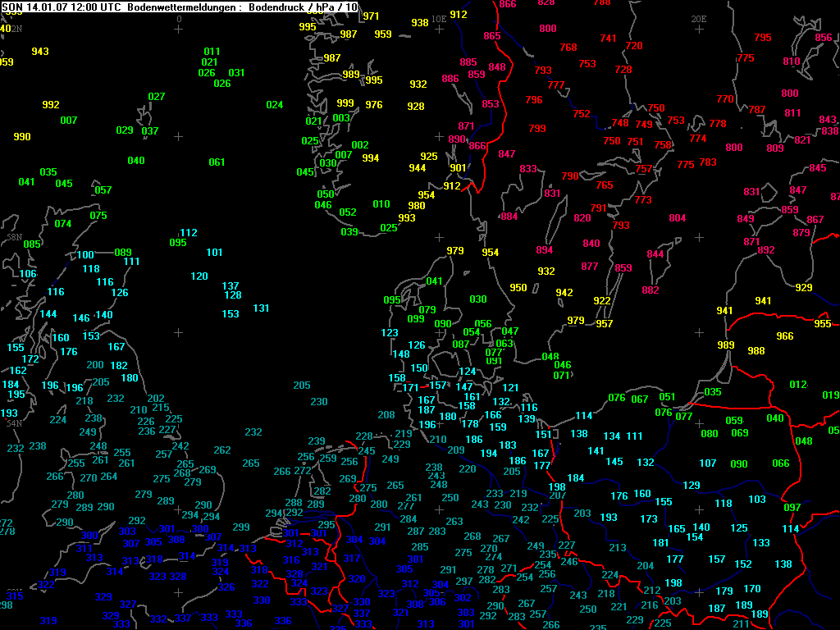Select the yellow station value 901
The height and width of the screenshot is (630, 840).
tap(459, 168)
